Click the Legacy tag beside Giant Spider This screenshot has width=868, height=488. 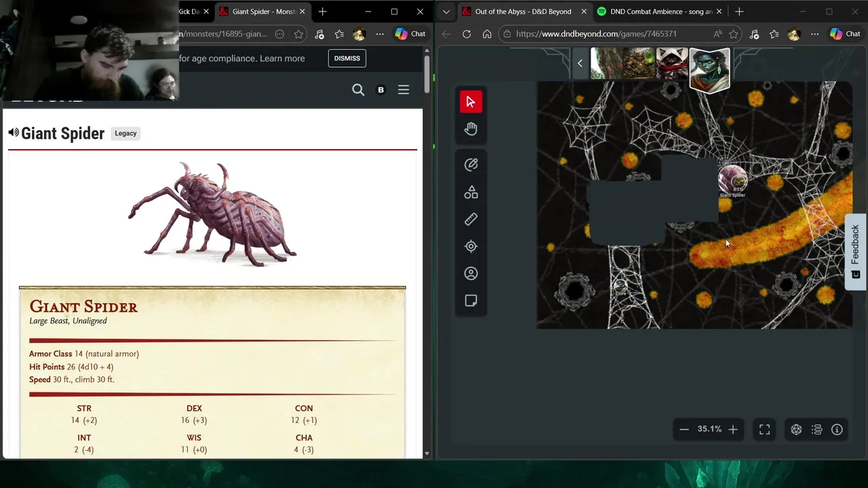click(125, 134)
